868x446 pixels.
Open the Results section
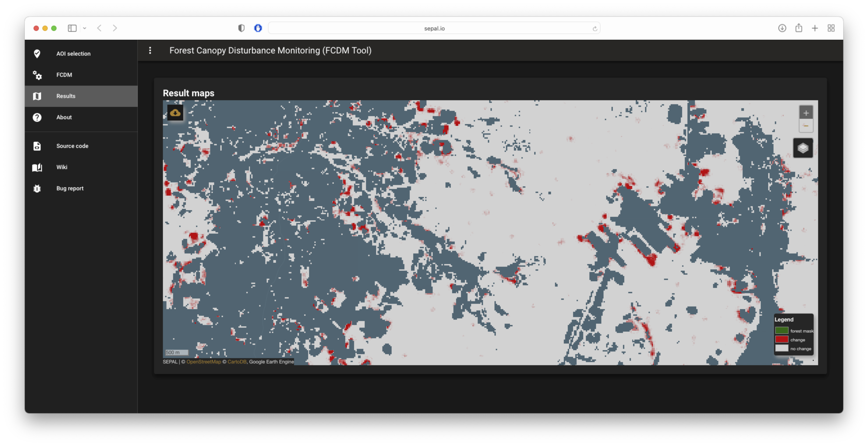pos(66,96)
